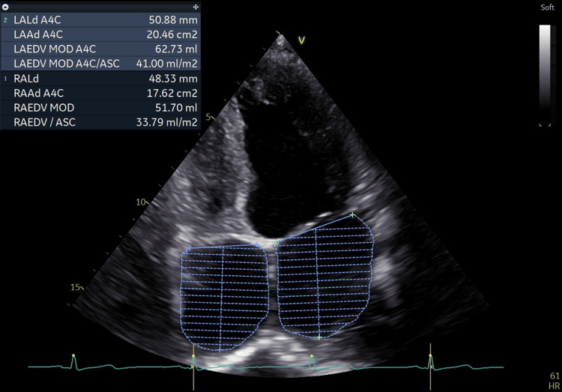This screenshot has width=562, height=392.
Task: Click the left vertical ECG frame marker
Action: click(193, 367)
